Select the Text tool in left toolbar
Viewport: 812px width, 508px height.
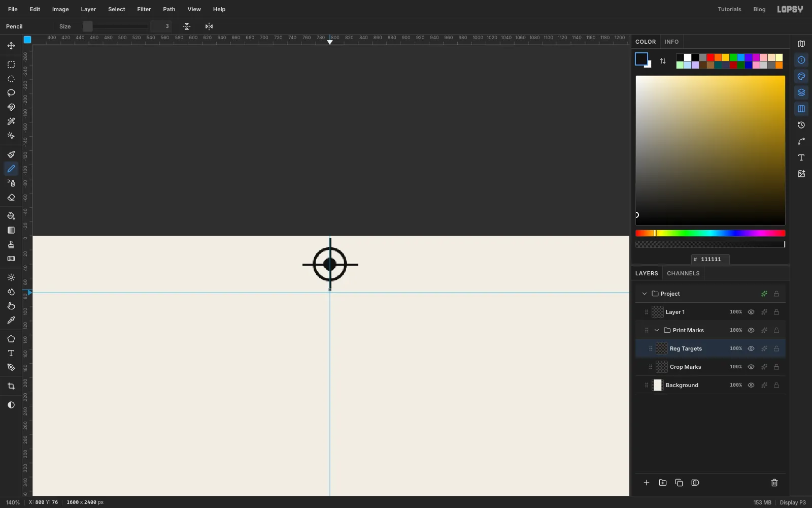tap(11, 353)
